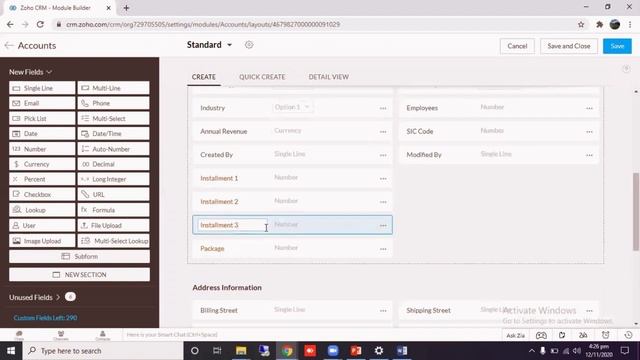The width and height of the screenshot is (640, 360).
Task: Switch to the QUICK CREATE tab
Action: 262,77
